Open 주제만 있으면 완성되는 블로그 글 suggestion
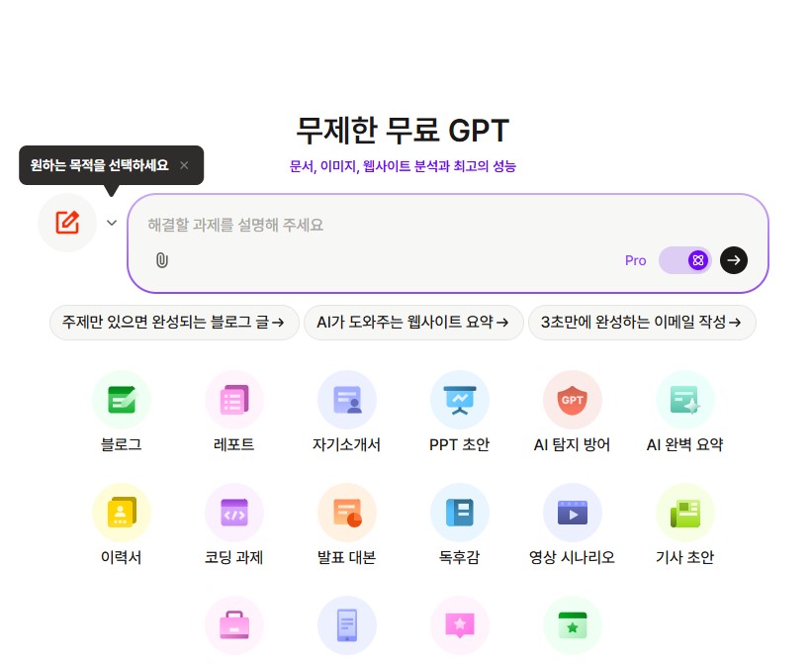The image size is (812, 664). (174, 323)
